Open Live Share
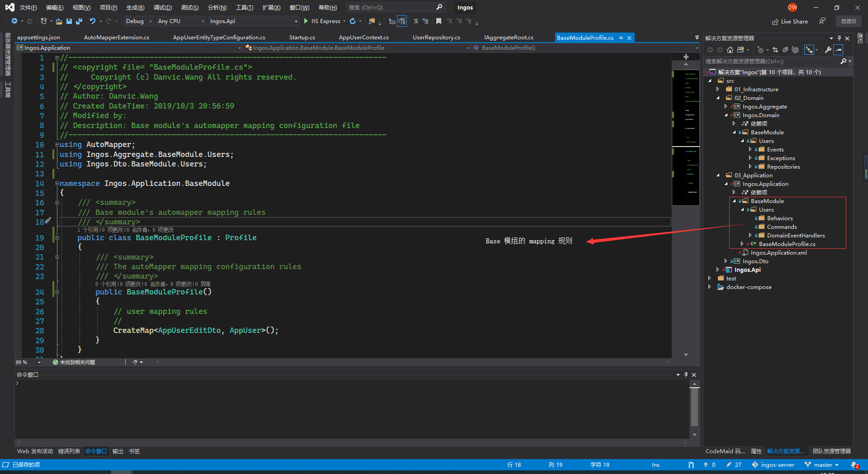 coord(790,21)
